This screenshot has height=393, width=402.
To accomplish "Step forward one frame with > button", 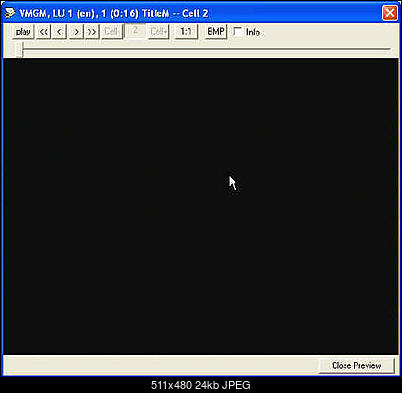I will (76, 32).
